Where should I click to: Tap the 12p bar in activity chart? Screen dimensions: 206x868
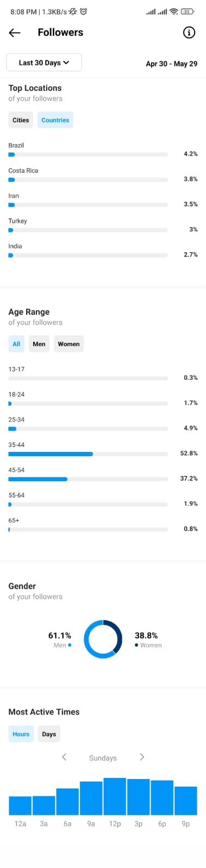tap(115, 796)
